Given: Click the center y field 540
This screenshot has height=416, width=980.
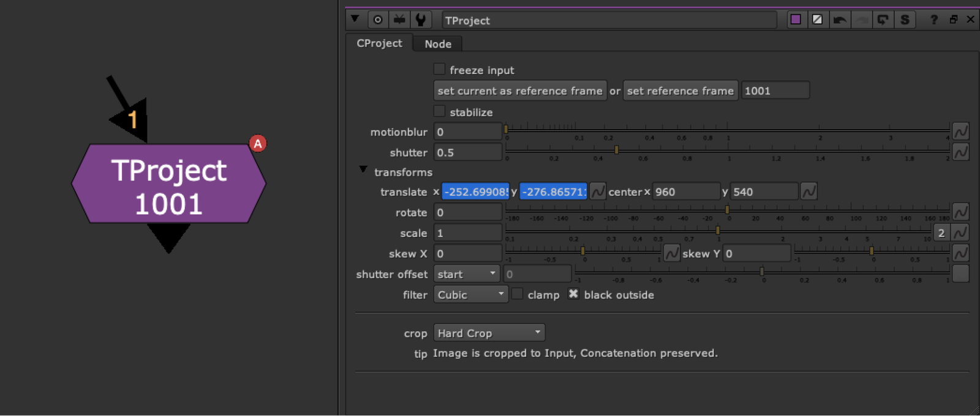Looking at the screenshot, I should point(764,191).
